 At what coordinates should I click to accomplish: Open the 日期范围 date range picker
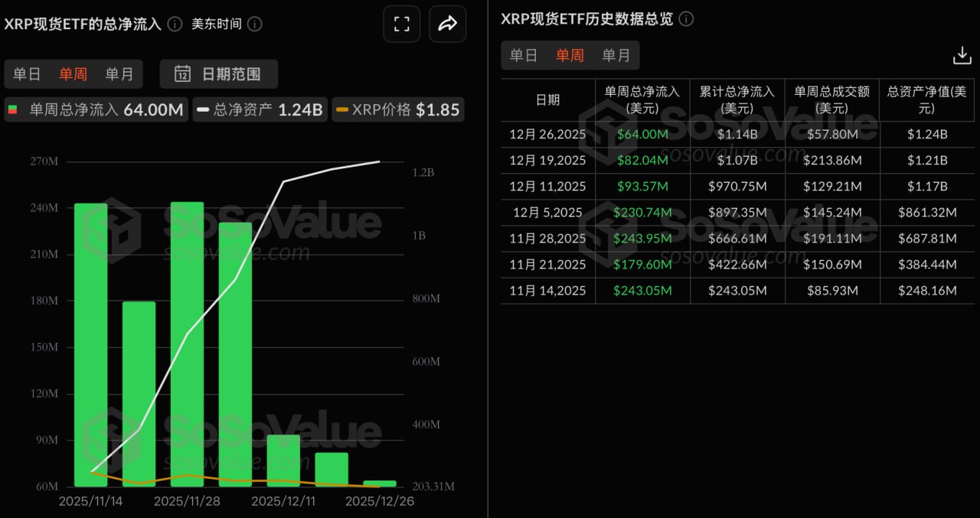click(x=219, y=74)
